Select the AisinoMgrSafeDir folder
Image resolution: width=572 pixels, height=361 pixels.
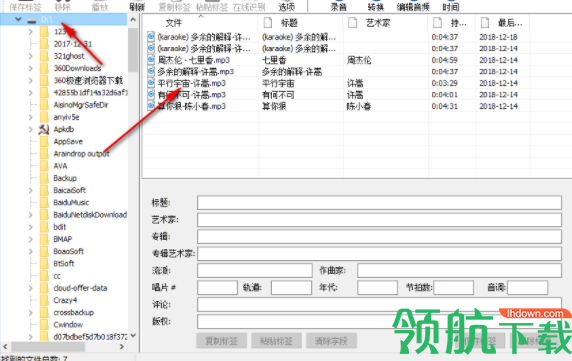[x=81, y=105]
